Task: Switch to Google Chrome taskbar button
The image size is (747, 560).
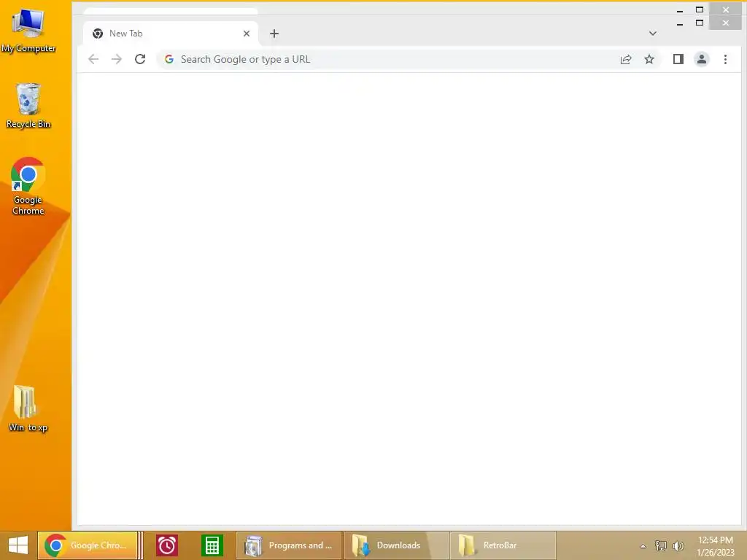Action: pos(88,545)
